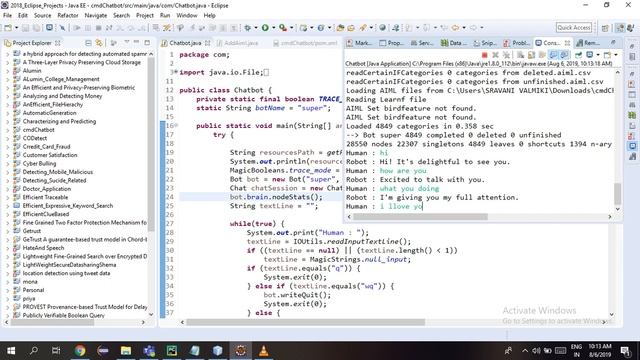Switch to the Chatbot.java editor tab
The width and height of the screenshot is (640, 360).
pyautogui.click(x=185, y=43)
